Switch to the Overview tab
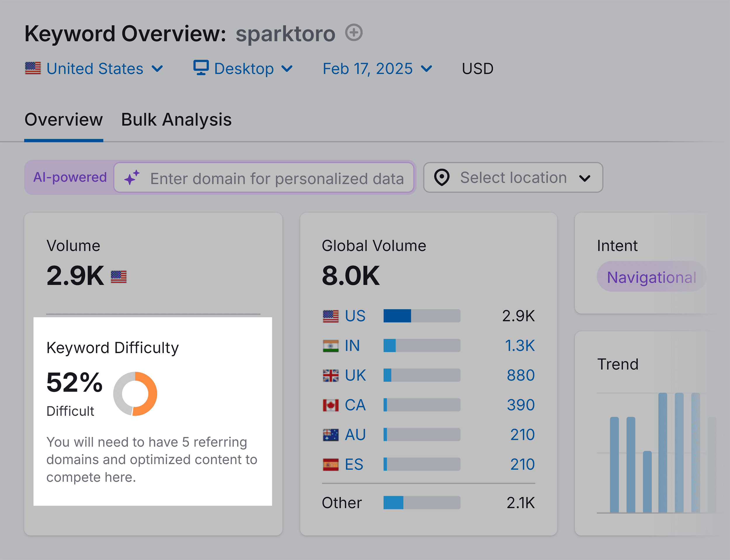The image size is (730, 560). coord(64,119)
